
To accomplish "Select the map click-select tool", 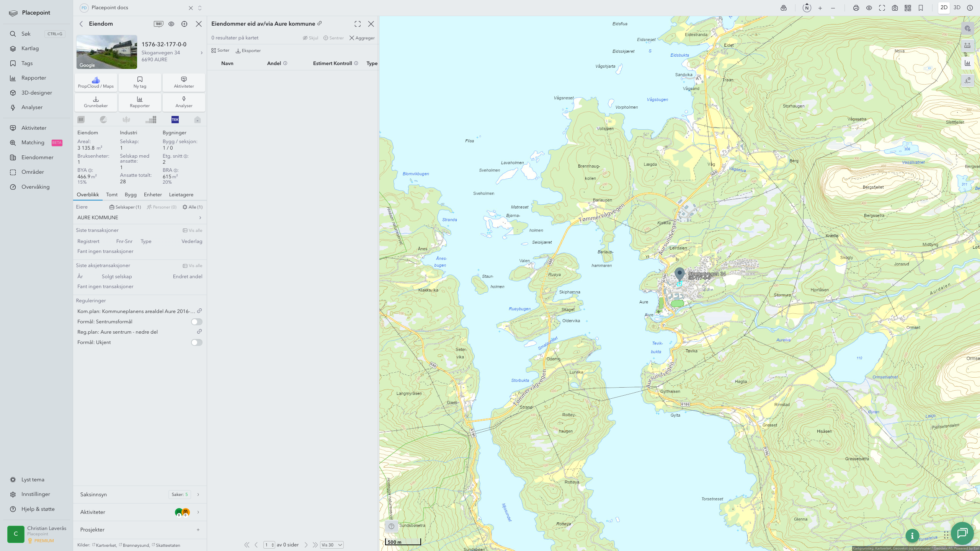I will coord(967,28).
